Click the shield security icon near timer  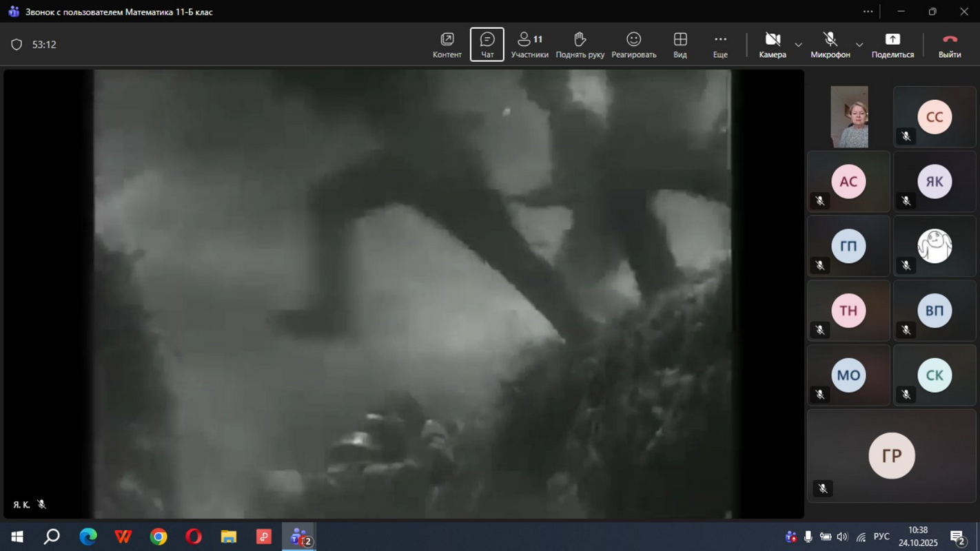click(17, 45)
